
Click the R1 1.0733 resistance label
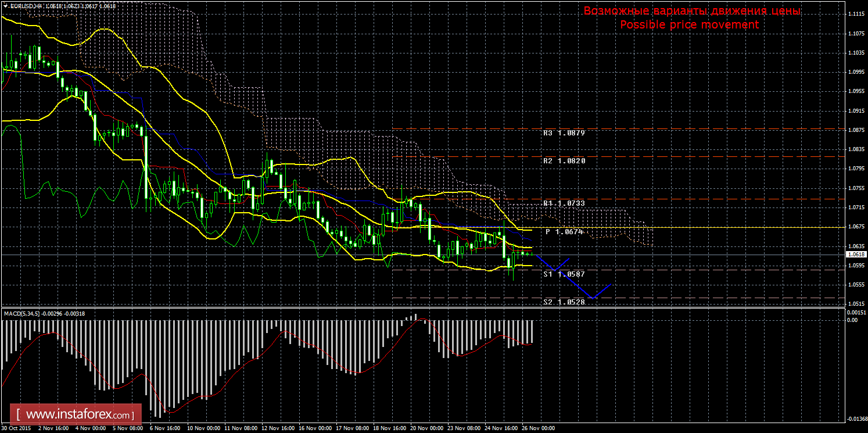pyautogui.click(x=564, y=203)
